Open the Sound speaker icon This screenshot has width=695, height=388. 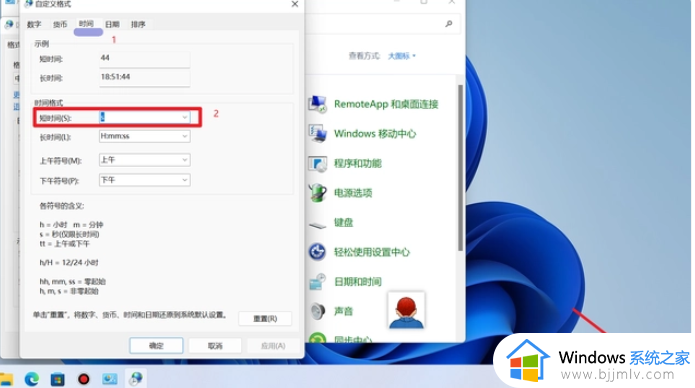pyautogui.click(x=317, y=311)
